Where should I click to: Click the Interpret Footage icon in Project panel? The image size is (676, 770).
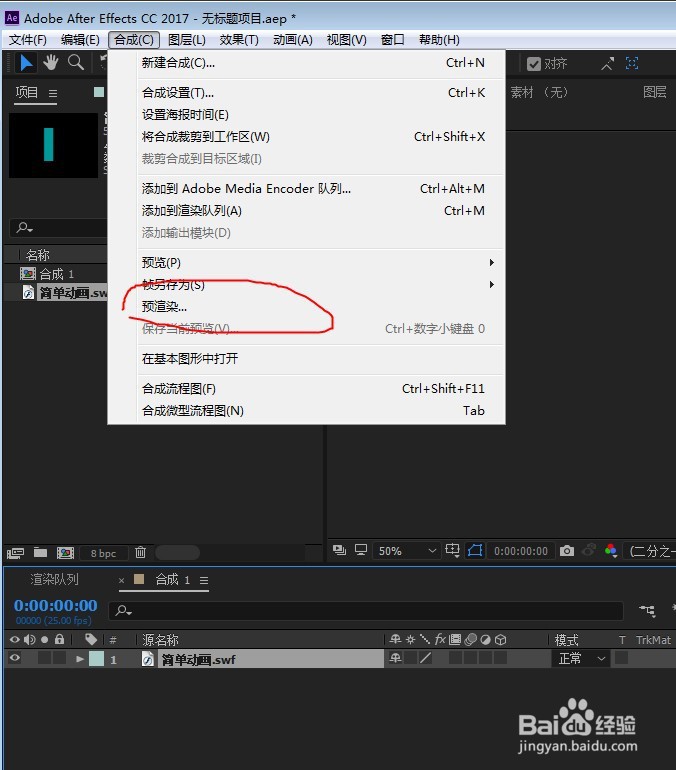(x=15, y=553)
